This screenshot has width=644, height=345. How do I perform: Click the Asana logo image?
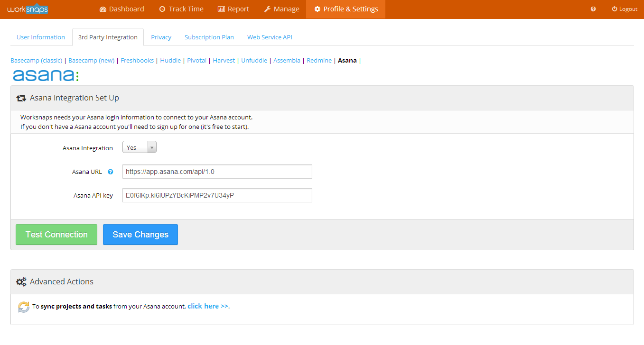pos(46,75)
